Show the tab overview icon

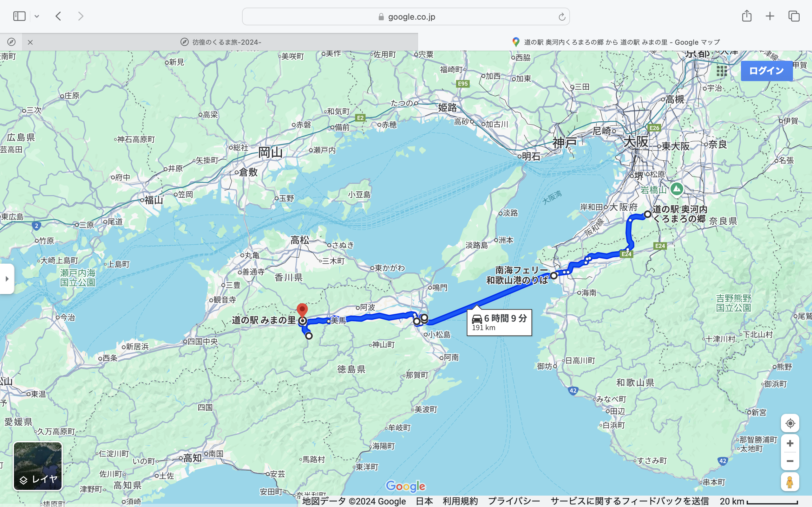(794, 16)
